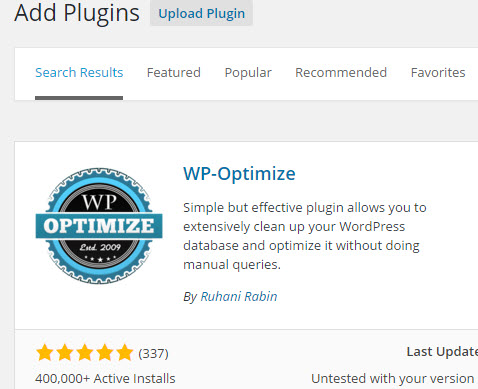
Task: Select the Search Results tab
Action: pyautogui.click(x=79, y=72)
